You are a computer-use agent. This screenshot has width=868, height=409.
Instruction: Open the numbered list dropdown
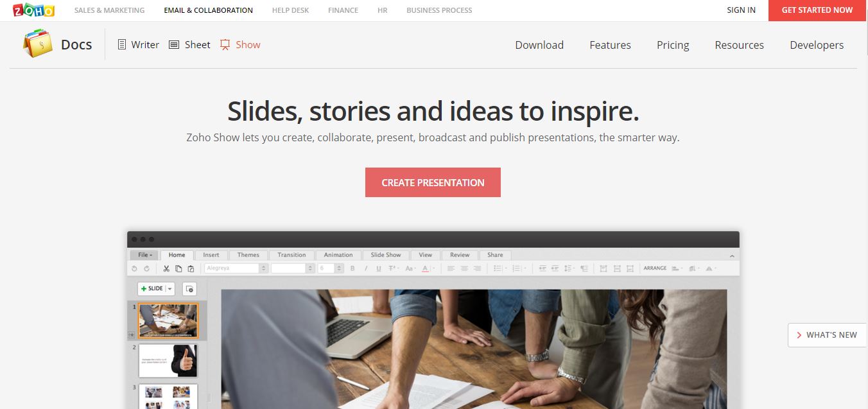click(519, 268)
